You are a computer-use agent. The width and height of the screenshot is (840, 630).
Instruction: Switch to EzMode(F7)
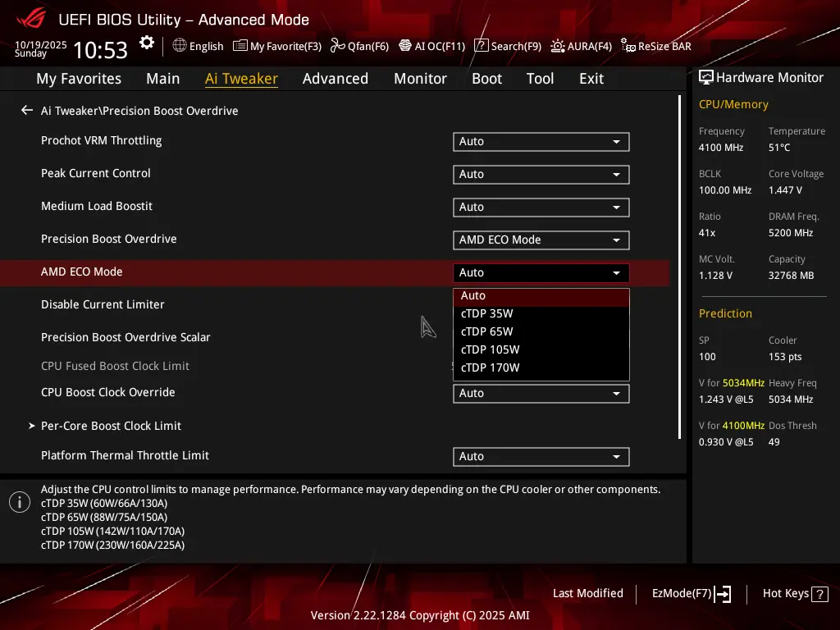691,594
